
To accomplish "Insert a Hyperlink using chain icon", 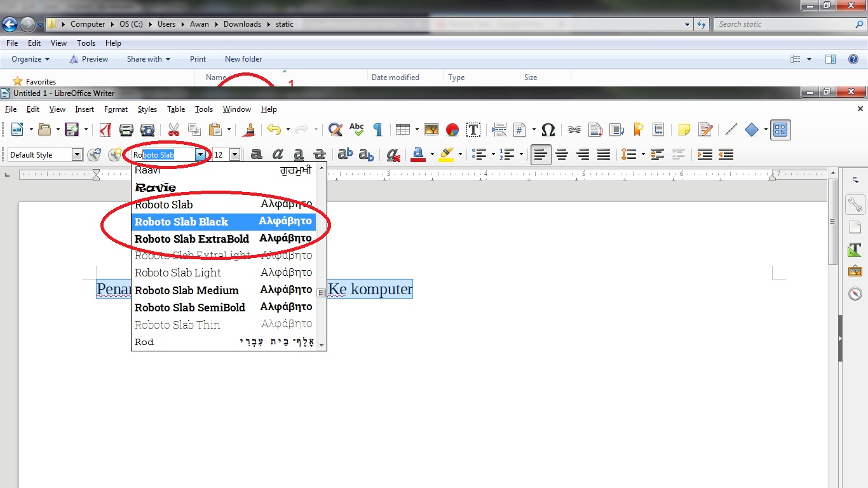I will click(574, 130).
